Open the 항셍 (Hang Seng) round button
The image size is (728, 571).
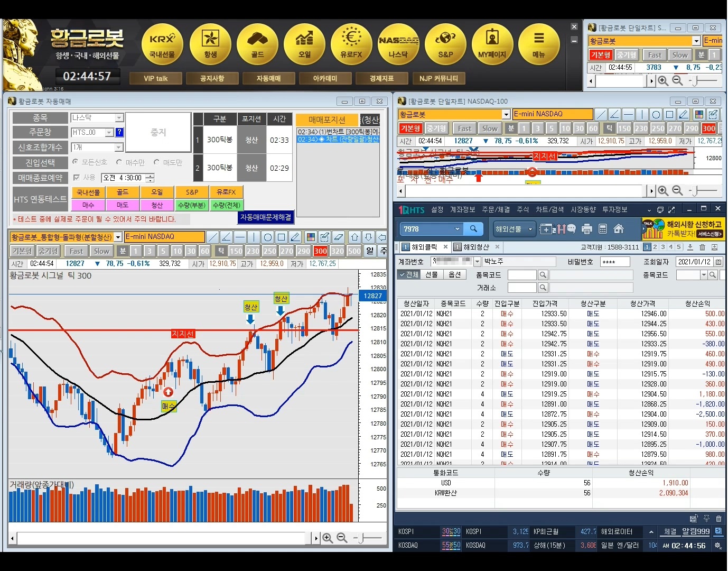click(x=210, y=44)
